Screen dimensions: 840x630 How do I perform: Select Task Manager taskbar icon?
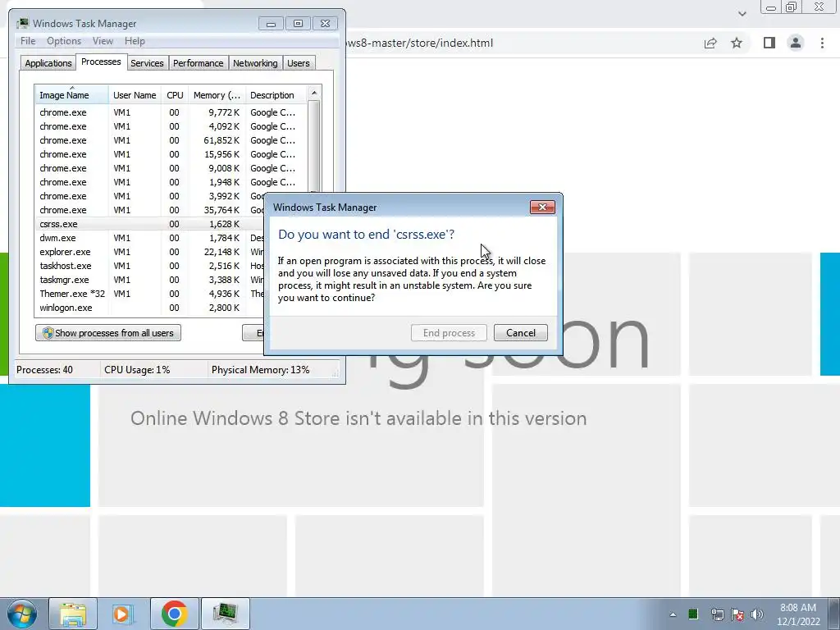coord(225,614)
